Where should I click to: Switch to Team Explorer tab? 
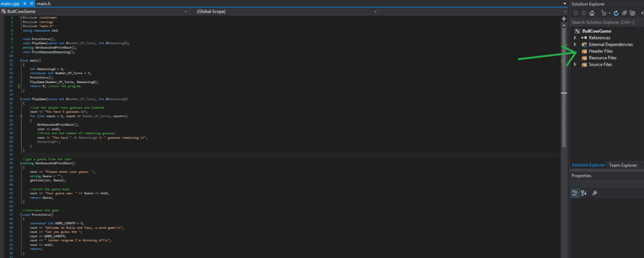point(623,165)
